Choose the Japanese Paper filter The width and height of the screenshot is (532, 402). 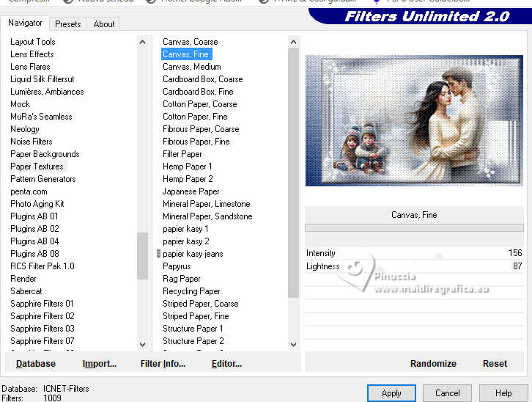(x=191, y=191)
